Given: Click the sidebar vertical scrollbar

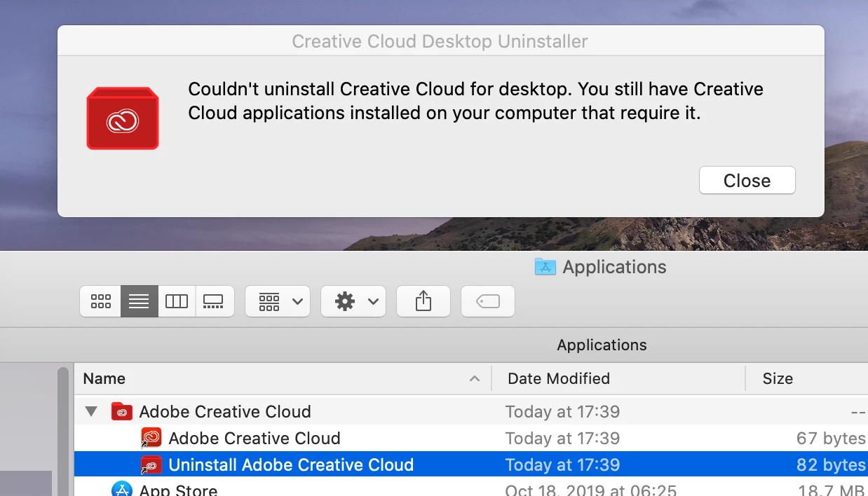Looking at the screenshot, I should [64, 430].
